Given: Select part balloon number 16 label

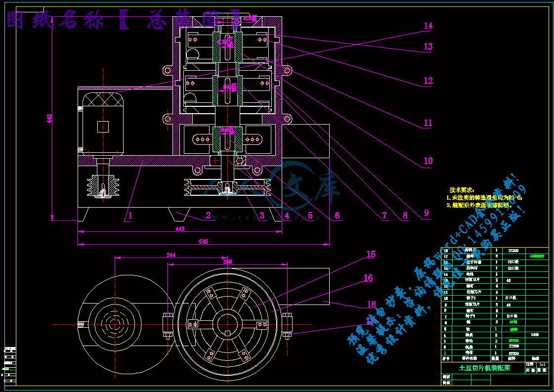Looking at the screenshot, I should click(x=368, y=278).
